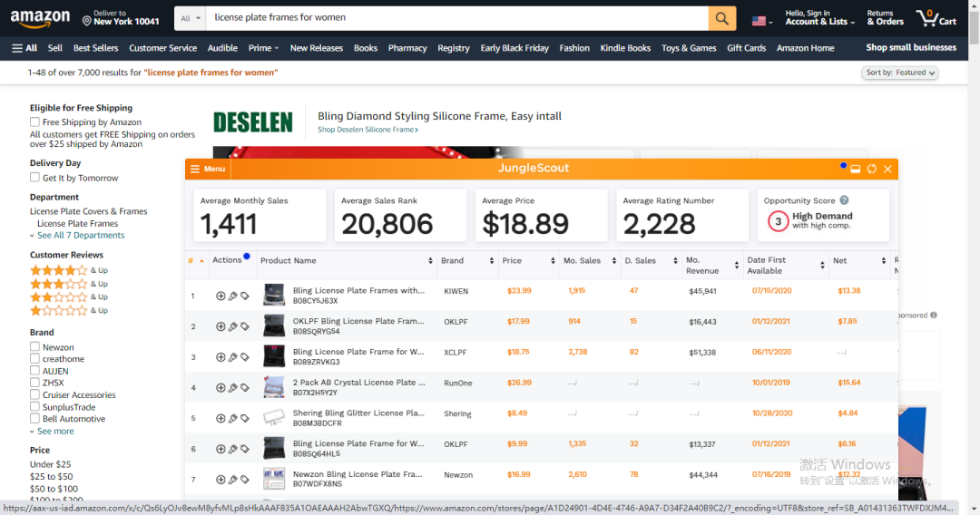Viewport: 980px width, 515px height.
Task: Check the Newzon brand filter
Action: click(x=35, y=346)
